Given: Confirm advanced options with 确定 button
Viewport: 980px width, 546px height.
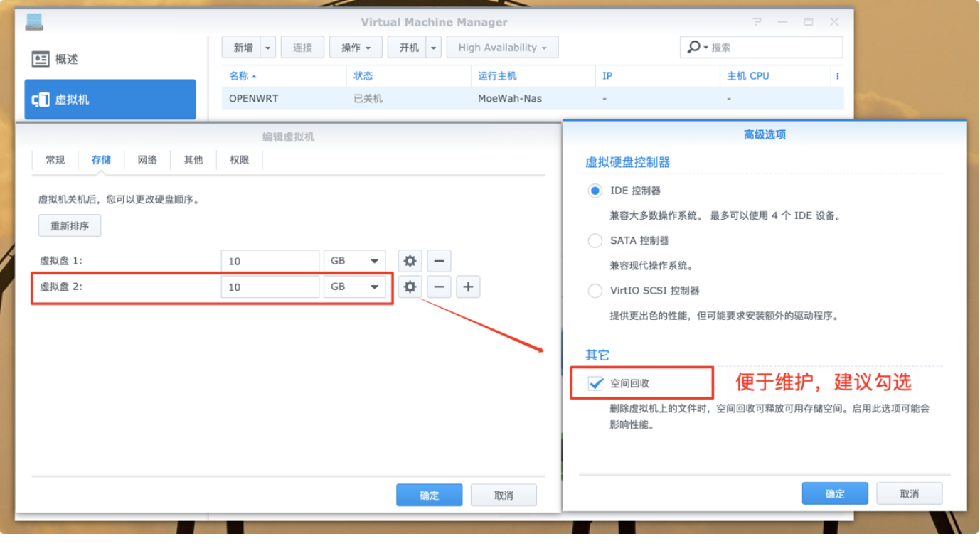Looking at the screenshot, I should click(834, 493).
